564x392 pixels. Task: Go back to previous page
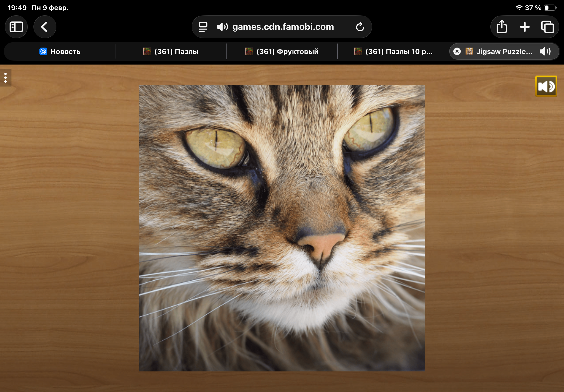pos(45,27)
